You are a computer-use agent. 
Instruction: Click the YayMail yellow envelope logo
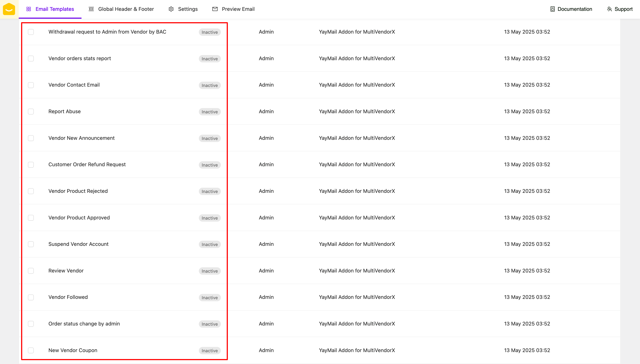(x=9, y=9)
